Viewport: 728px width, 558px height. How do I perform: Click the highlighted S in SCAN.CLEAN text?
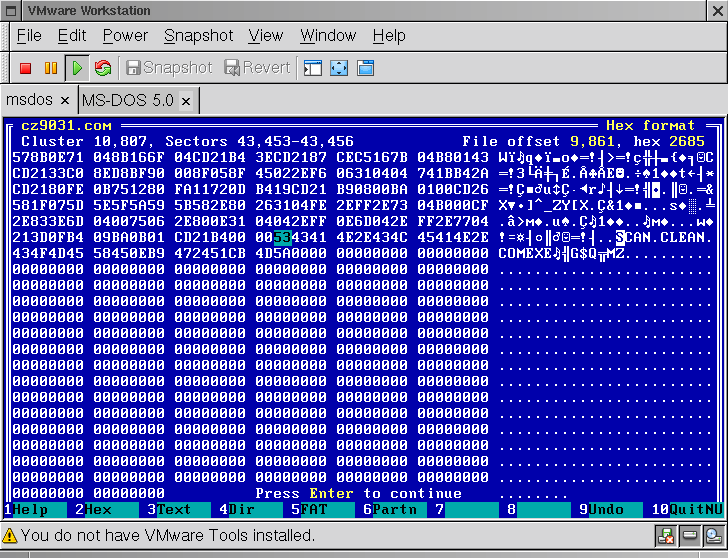pyautogui.click(x=620, y=237)
